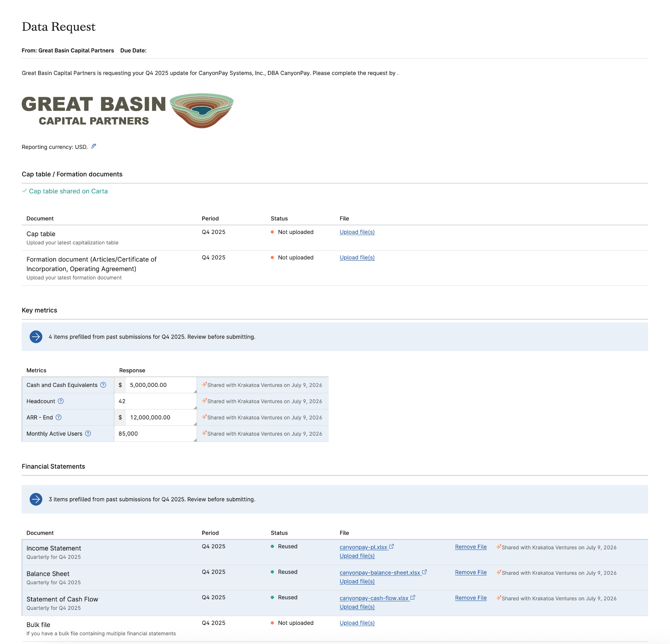Upload file for Formation document row
This screenshot has width=670, height=644.
357,257
